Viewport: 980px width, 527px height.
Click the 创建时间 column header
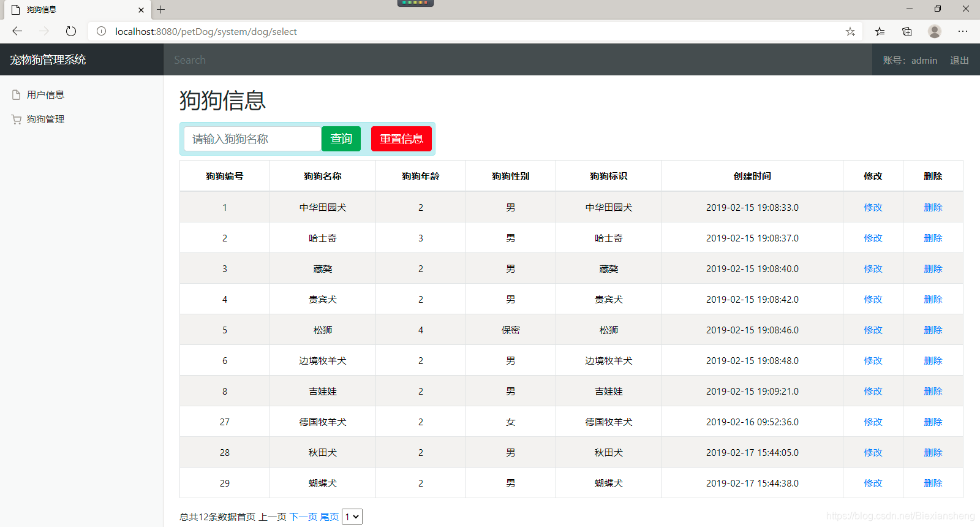(x=752, y=176)
